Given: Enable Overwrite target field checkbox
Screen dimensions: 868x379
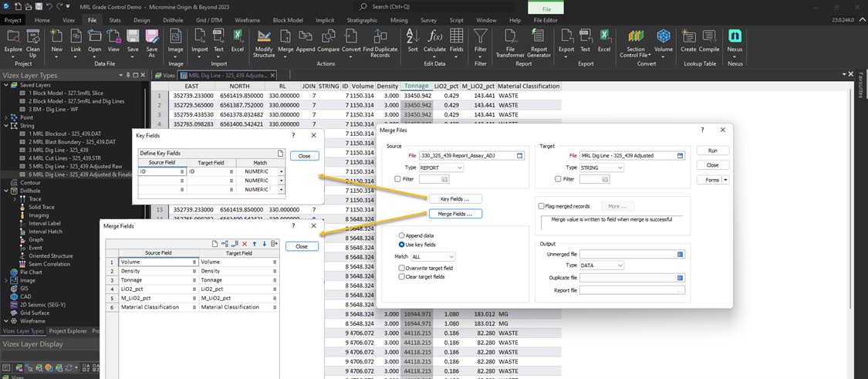Looking at the screenshot, I should click(402, 268).
